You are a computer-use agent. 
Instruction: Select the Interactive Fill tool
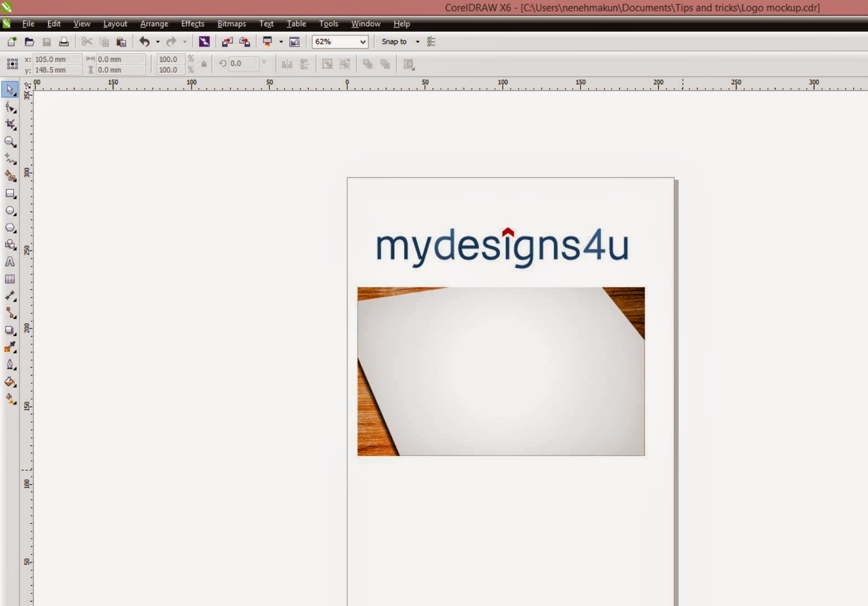coord(10,399)
